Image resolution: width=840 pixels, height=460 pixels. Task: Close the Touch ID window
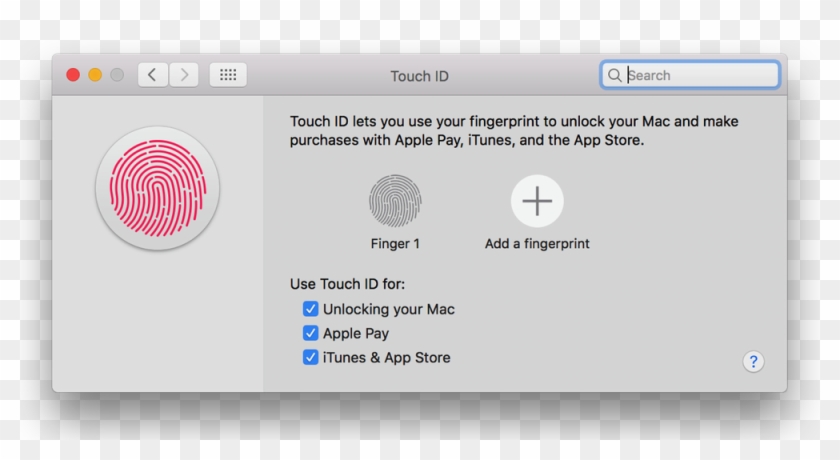[73, 75]
